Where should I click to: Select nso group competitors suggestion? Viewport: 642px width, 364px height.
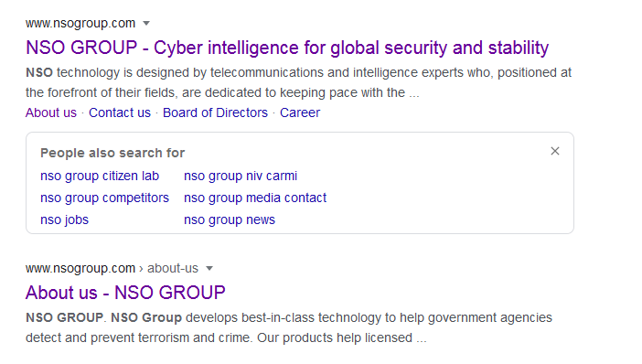tap(104, 198)
